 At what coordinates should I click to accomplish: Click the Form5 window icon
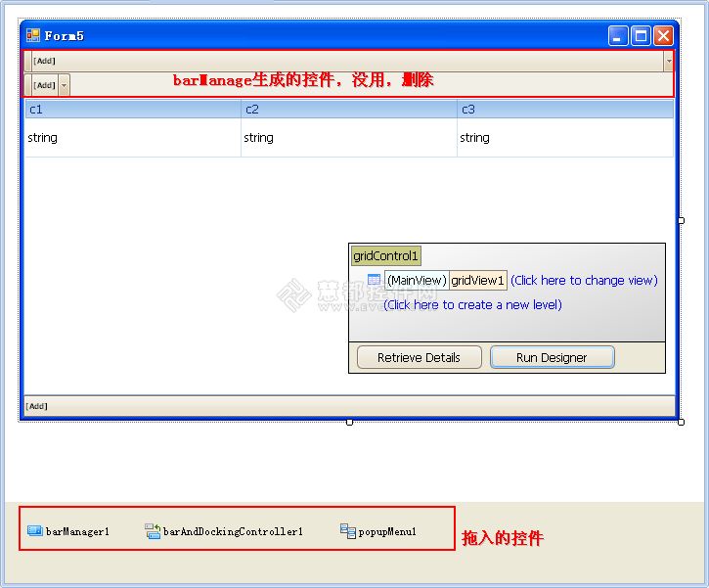coord(33,35)
